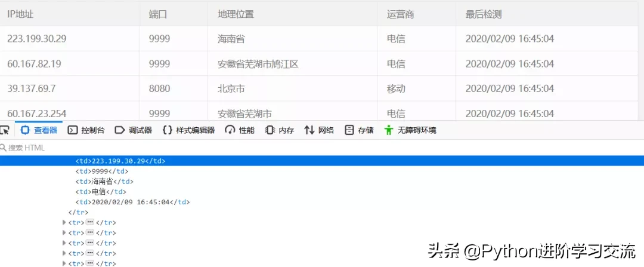Select the <td>电信</td> node
Screen dimensions: 644x267
pyautogui.click(x=101, y=192)
